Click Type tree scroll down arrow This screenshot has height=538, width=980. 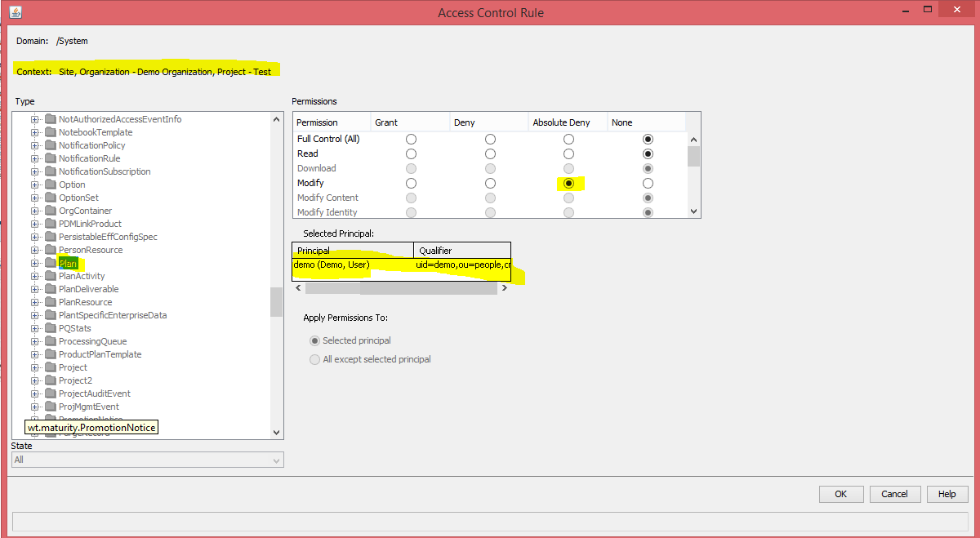(276, 432)
